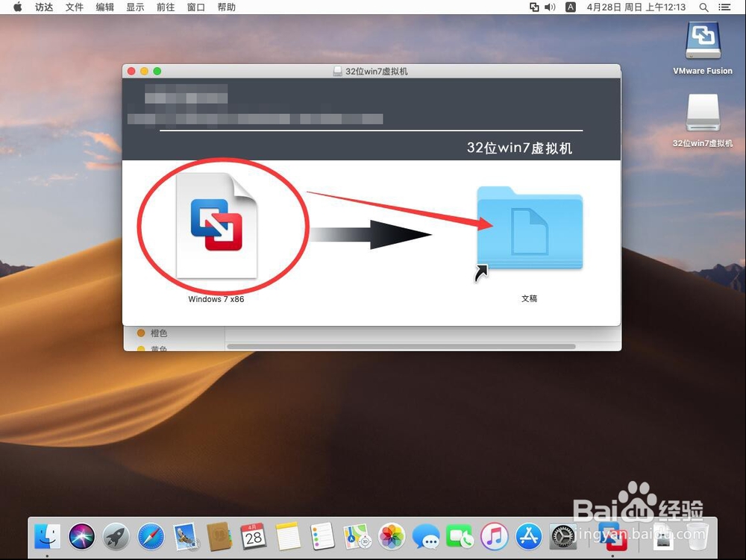Open Notes from the dock

(288, 537)
